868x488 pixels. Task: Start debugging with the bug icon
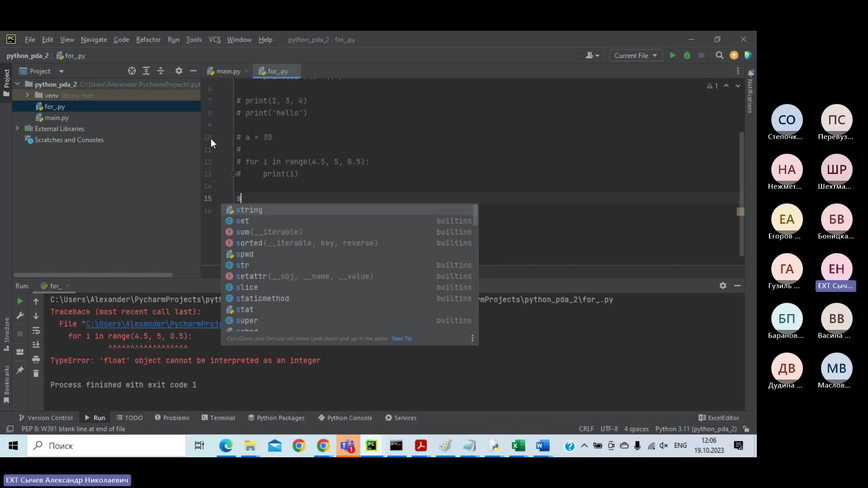(x=687, y=55)
